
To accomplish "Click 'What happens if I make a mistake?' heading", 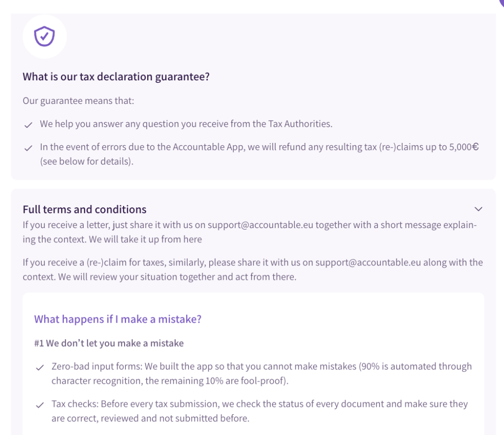I will (x=118, y=319).
